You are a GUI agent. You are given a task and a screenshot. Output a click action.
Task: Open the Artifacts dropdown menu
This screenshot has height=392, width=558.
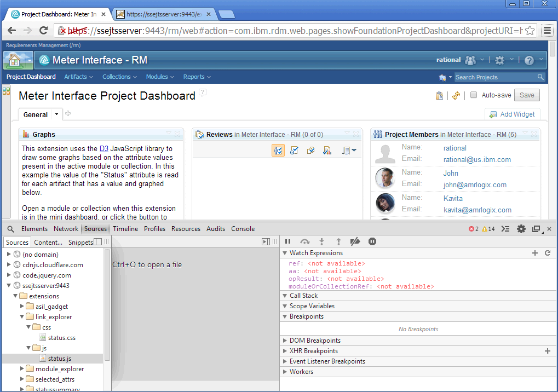click(x=78, y=77)
